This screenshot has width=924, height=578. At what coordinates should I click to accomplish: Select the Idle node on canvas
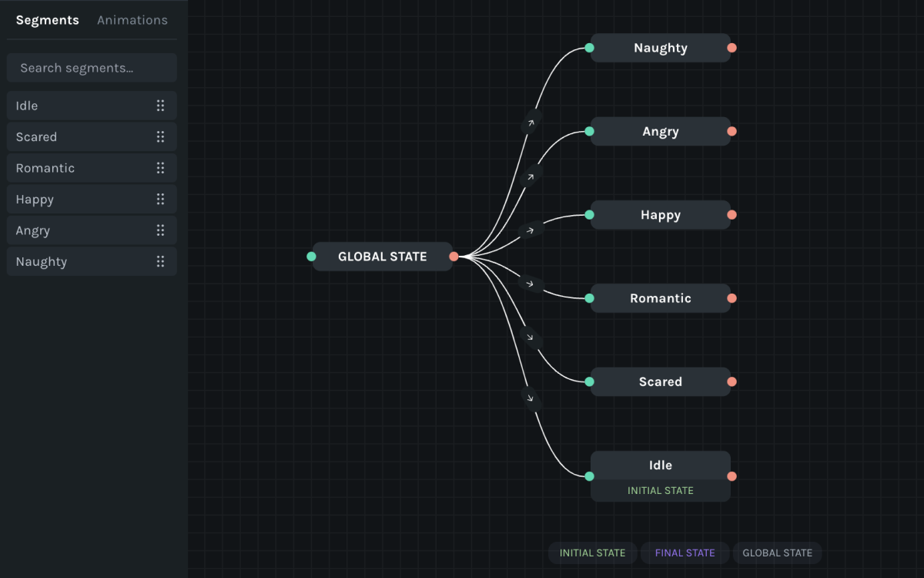pyautogui.click(x=660, y=465)
